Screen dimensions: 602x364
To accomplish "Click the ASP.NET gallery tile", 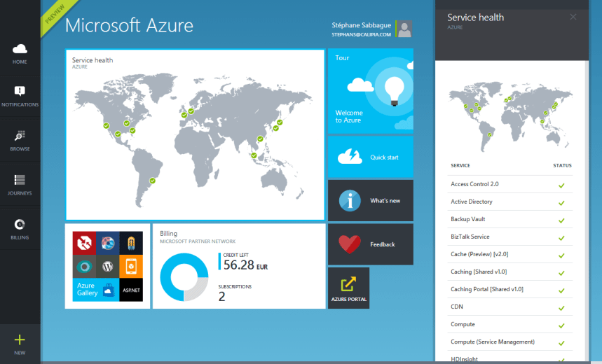I will [x=131, y=290].
